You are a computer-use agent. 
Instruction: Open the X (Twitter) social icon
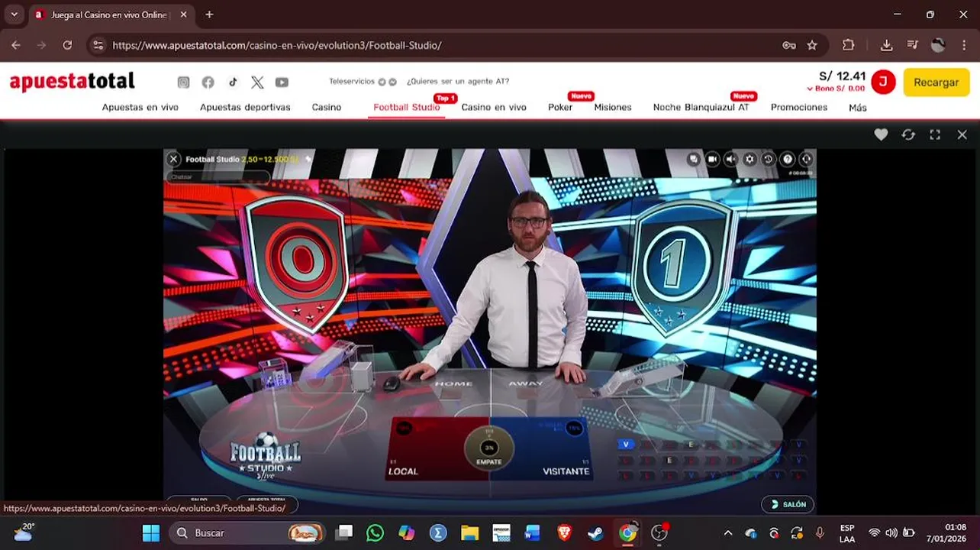coord(257,82)
